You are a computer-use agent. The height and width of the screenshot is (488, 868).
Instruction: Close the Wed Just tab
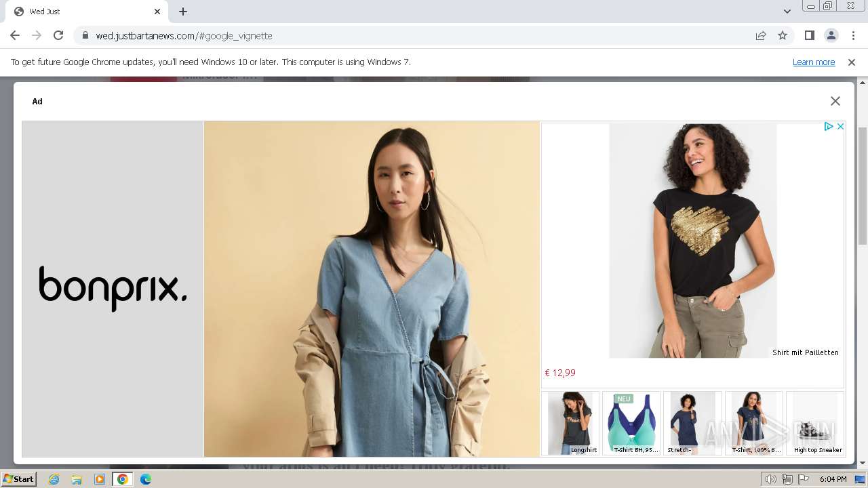(157, 12)
